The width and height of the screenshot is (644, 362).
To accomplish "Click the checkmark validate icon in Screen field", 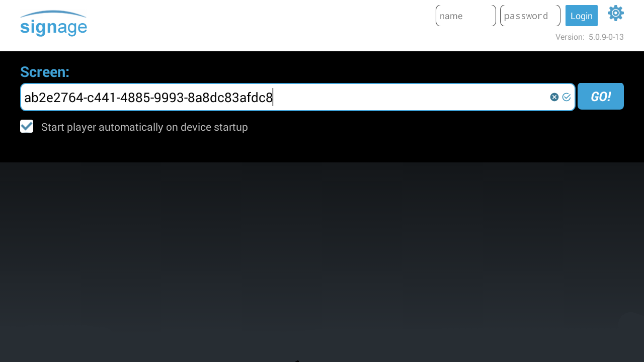I will coord(567,97).
